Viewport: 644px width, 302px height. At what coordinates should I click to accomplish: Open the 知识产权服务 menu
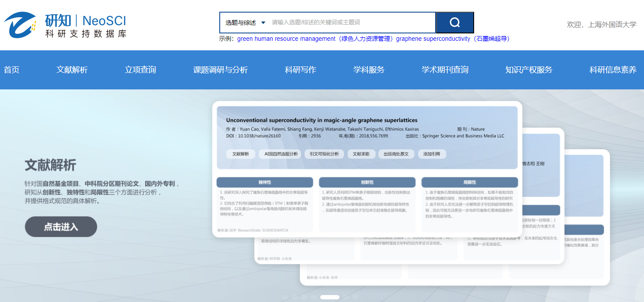tap(529, 70)
